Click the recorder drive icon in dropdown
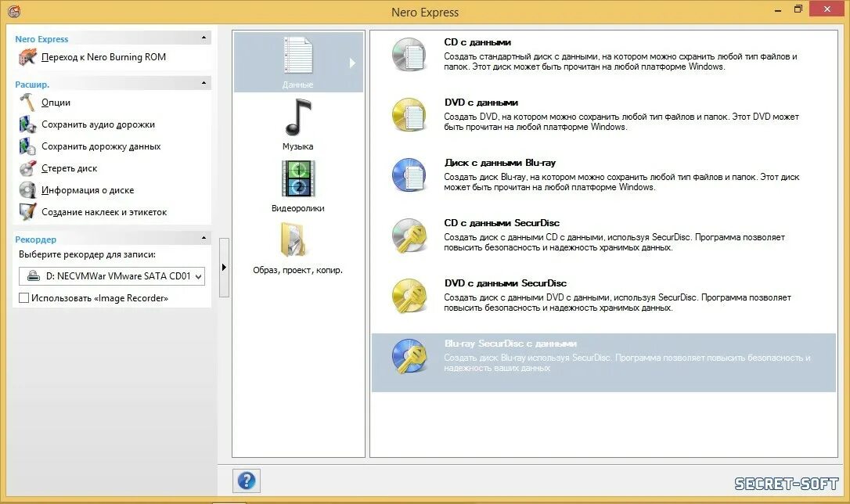The height and width of the screenshot is (504, 850). pyautogui.click(x=33, y=275)
